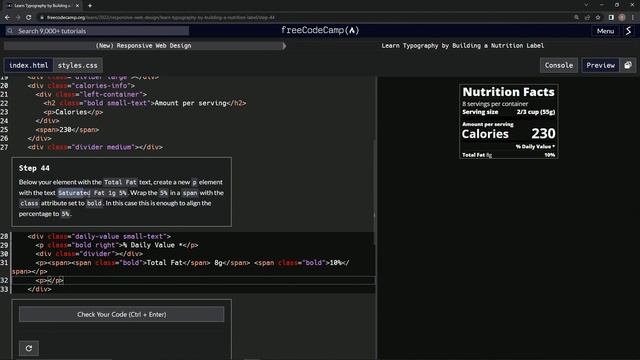Close the Learn Typography browser tab
Image resolution: width=640 pixels, height=360 pixels.
77,6
